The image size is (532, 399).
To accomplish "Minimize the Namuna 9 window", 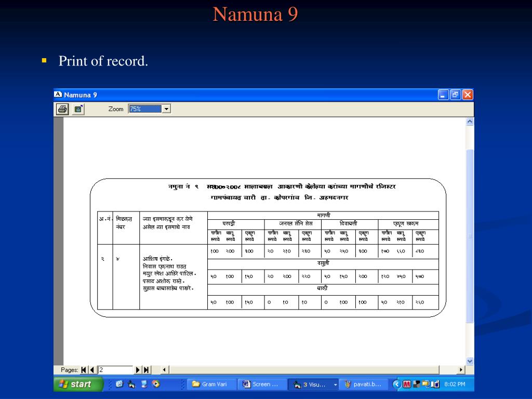I will (443, 95).
